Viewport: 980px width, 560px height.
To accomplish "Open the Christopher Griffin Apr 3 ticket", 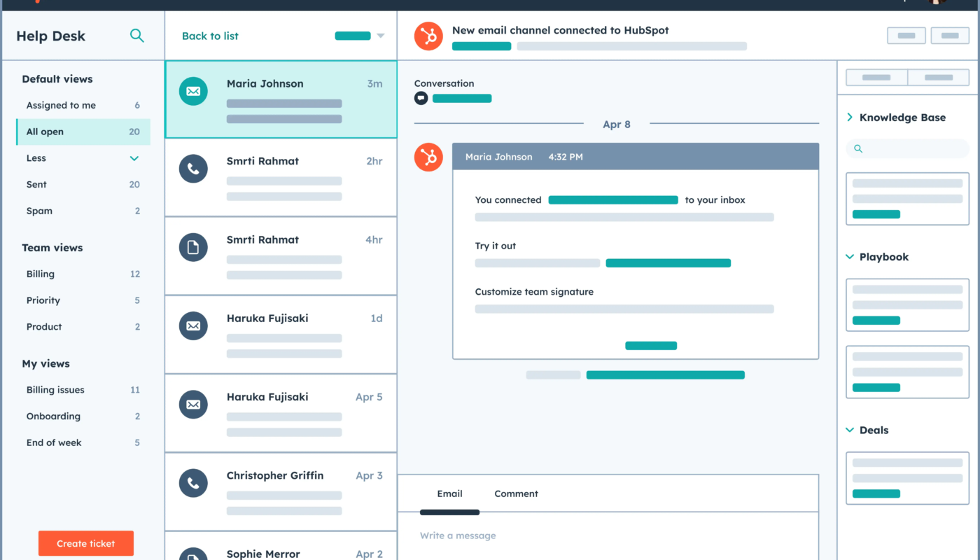I will click(281, 491).
